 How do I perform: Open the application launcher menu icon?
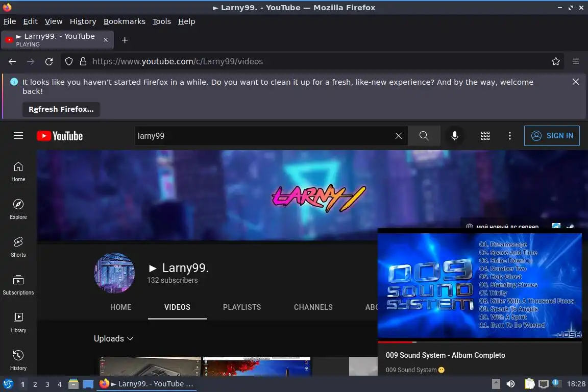8,384
